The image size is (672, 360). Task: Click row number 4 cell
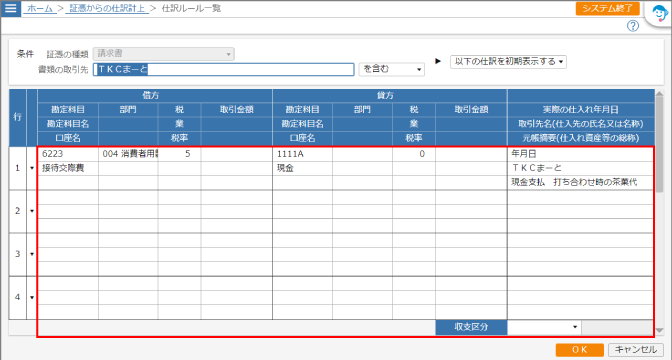pyautogui.click(x=18, y=297)
